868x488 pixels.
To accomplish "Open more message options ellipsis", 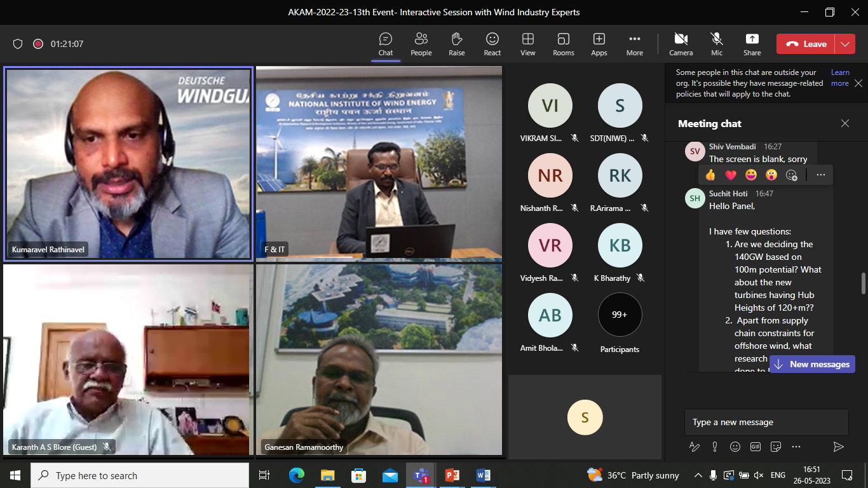I will click(x=820, y=175).
